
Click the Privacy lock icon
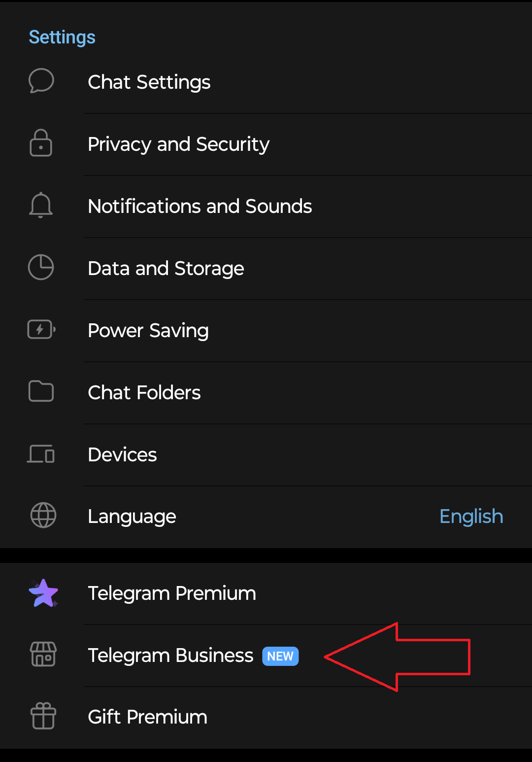pos(41,143)
